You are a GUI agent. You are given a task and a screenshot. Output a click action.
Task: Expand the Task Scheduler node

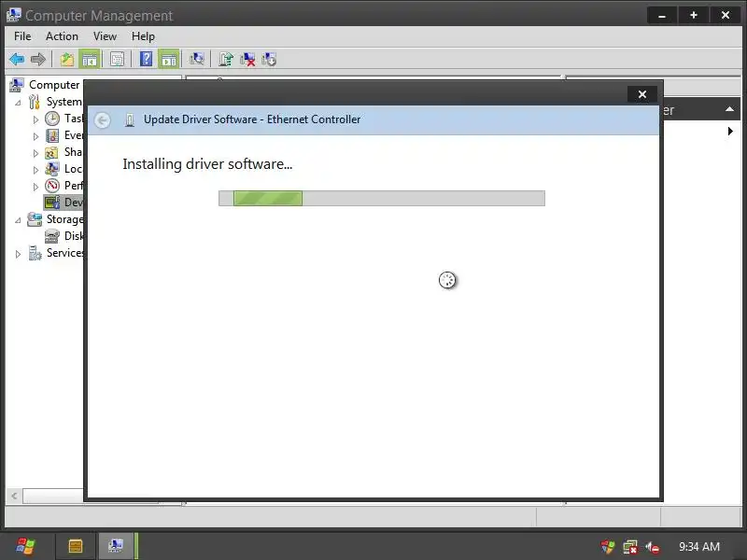pyautogui.click(x=35, y=119)
